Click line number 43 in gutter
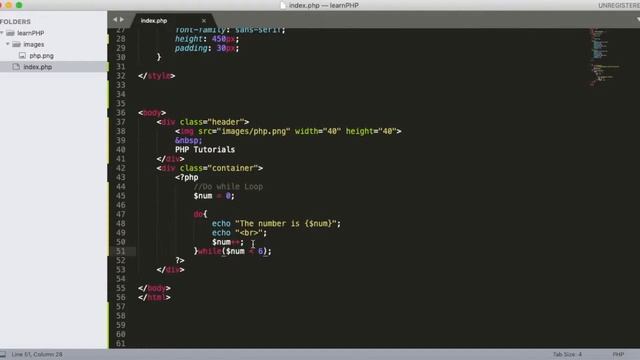 pos(120,177)
